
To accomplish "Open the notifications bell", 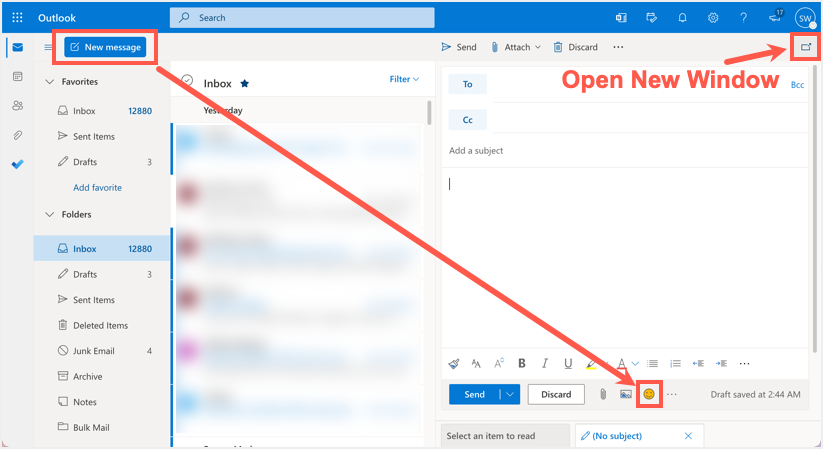I will pyautogui.click(x=682, y=17).
